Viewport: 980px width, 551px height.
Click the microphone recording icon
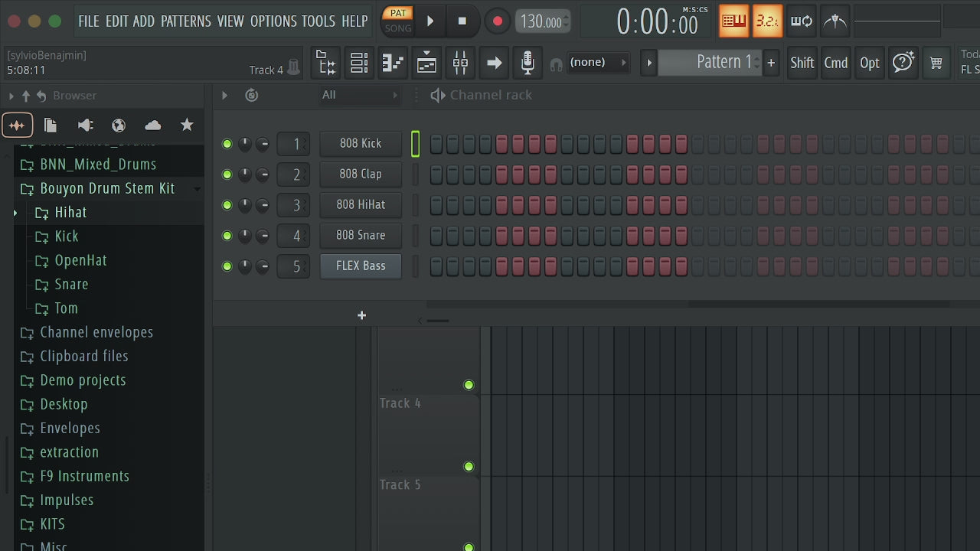tap(528, 63)
